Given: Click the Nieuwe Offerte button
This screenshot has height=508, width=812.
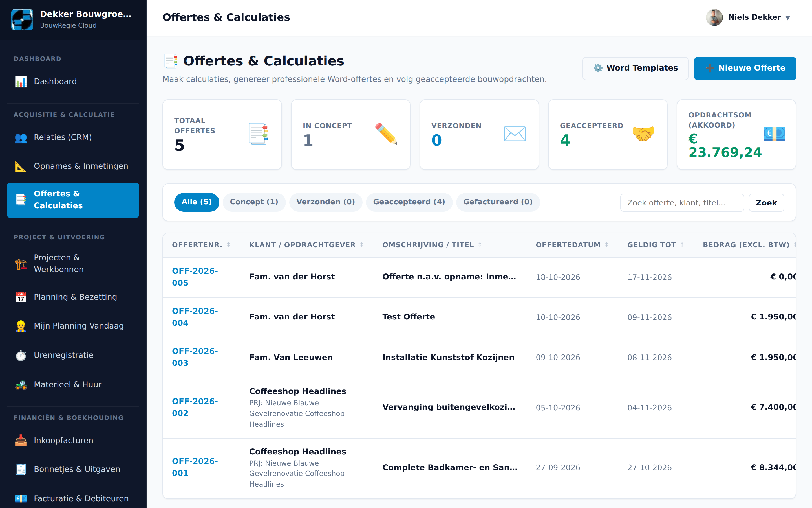Looking at the screenshot, I should point(745,68).
